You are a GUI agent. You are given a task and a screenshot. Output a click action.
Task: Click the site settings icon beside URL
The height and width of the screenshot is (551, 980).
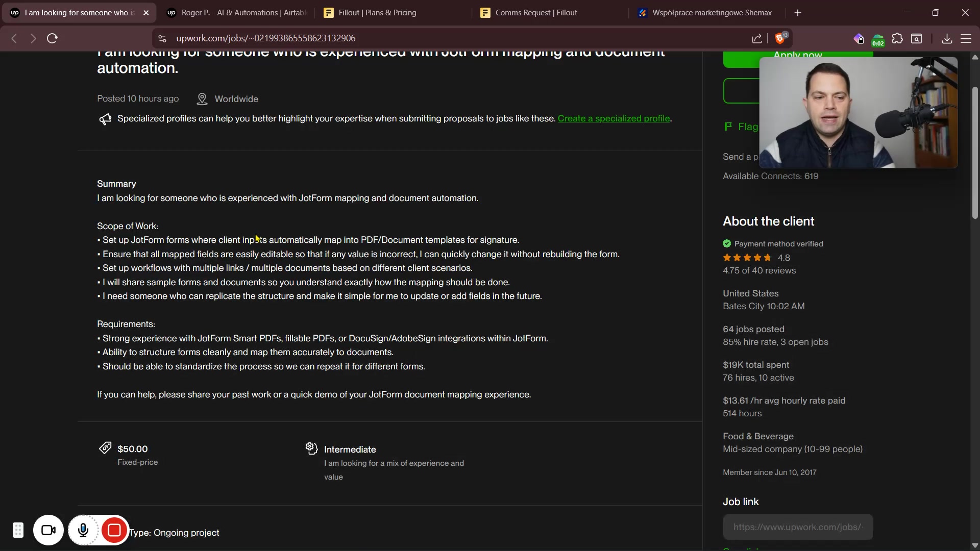[162, 39]
